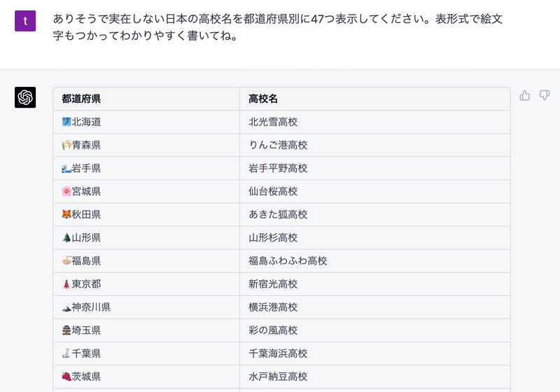Click the ChatGPT logo avatar
Viewport: 560px width, 392px height.
[x=25, y=97]
